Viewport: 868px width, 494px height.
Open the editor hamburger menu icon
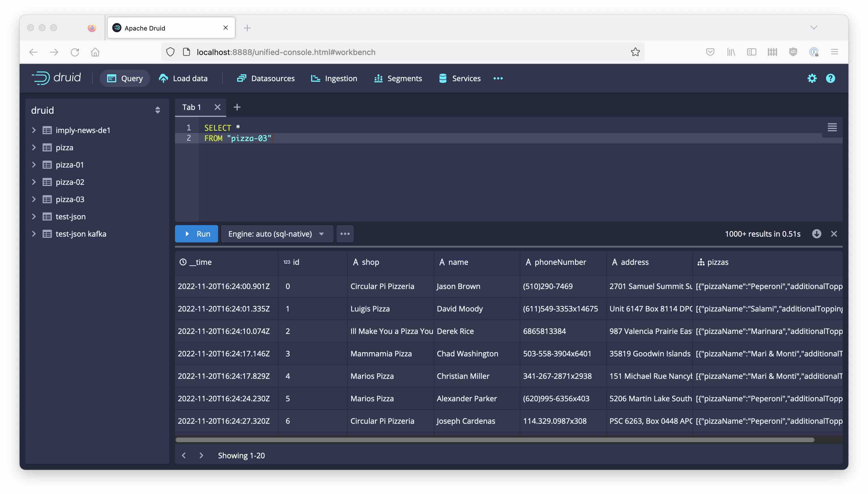coord(832,127)
